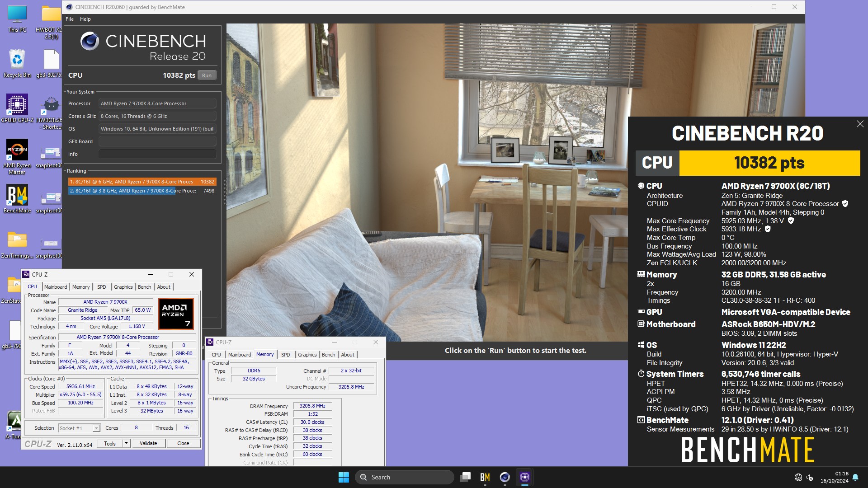Open Task View on the taskbar

465,477
